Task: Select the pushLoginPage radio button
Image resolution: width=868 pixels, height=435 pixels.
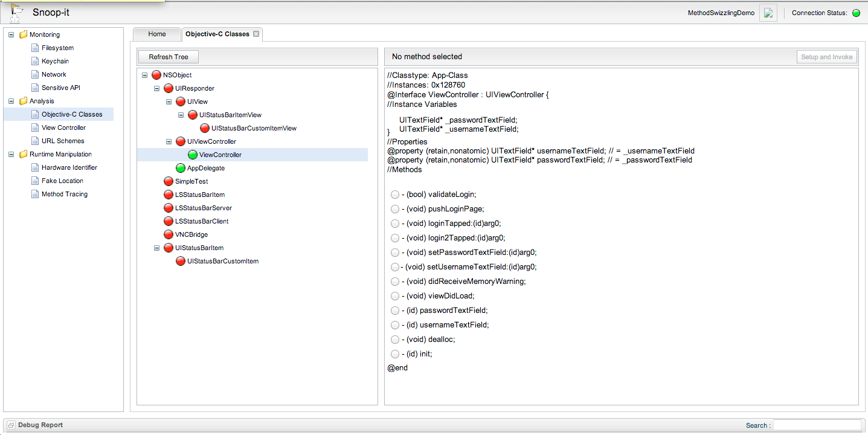Action: coord(395,209)
